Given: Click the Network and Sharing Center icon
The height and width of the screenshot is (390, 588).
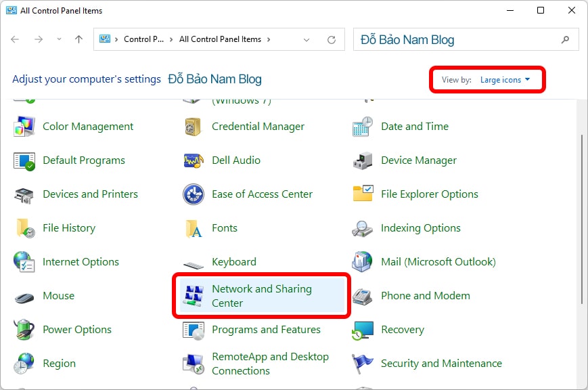Looking at the screenshot, I should [x=194, y=295].
